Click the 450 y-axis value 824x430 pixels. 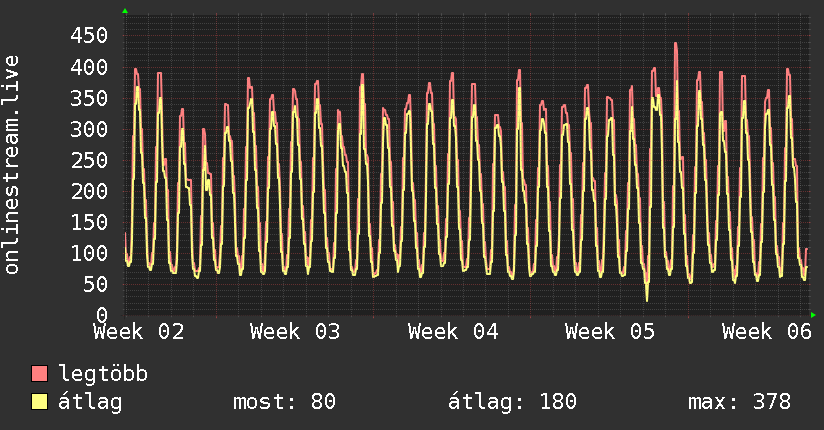click(89, 36)
